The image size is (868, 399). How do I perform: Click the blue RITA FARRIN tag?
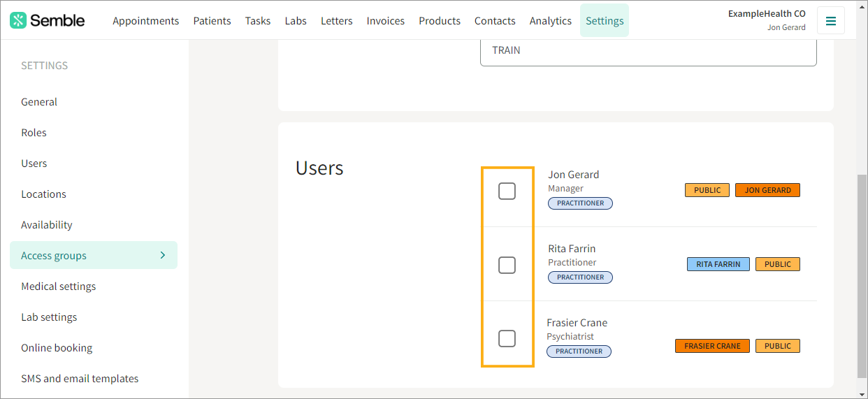coord(718,264)
